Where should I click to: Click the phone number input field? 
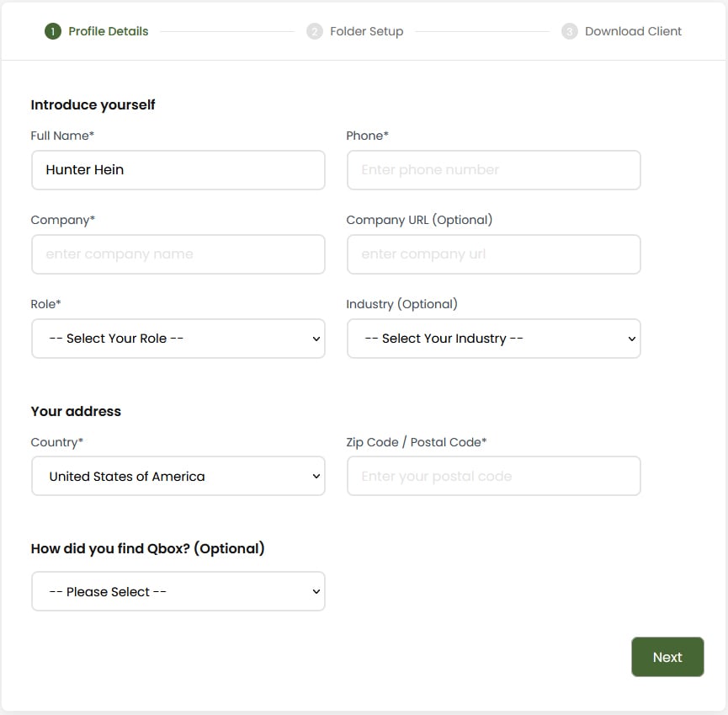(x=493, y=169)
